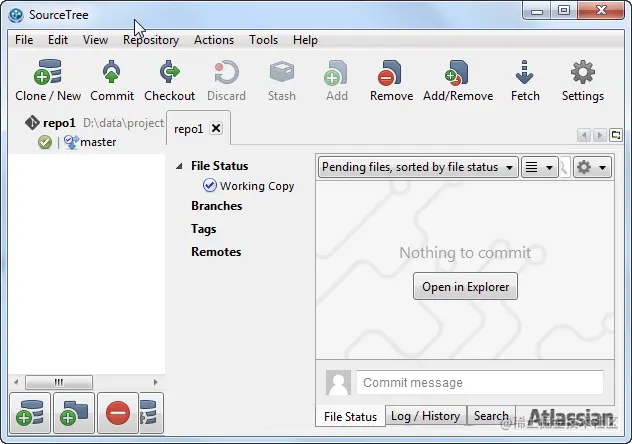
Task: Switch to the Log / History tab
Action: [x=426, y=415]
